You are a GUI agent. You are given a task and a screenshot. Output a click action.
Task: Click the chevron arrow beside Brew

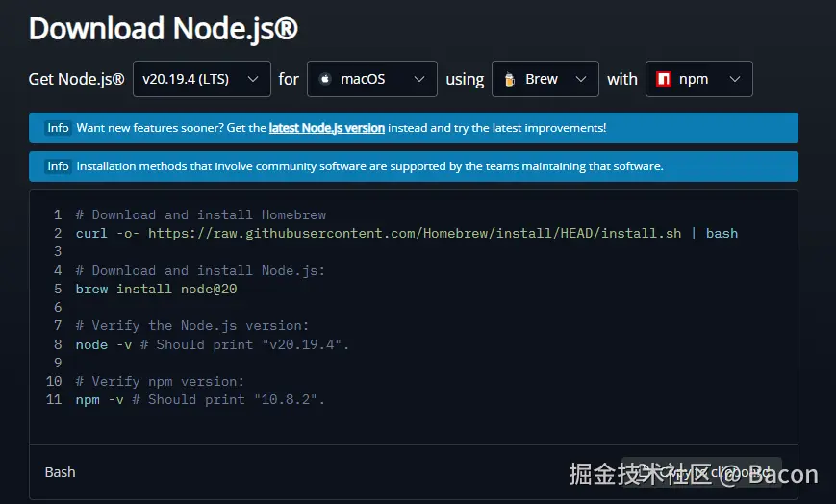(x=581, y=79)
